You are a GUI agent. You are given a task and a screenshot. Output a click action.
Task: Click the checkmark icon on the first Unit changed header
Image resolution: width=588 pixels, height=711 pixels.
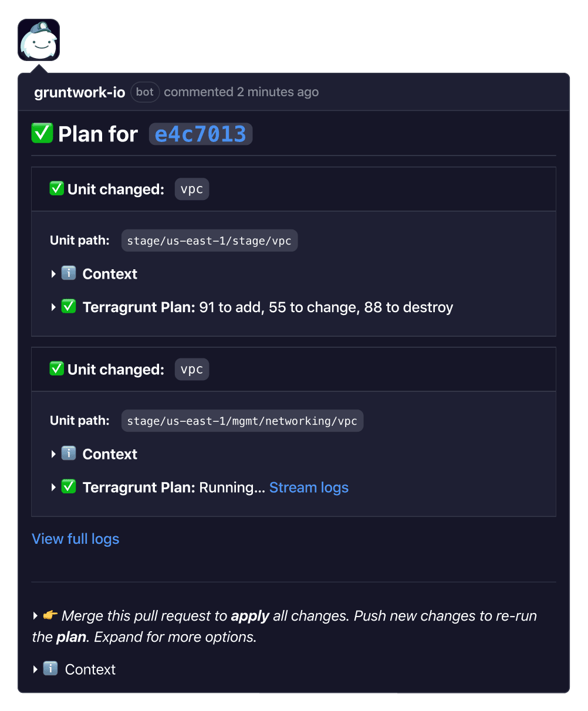57,188
